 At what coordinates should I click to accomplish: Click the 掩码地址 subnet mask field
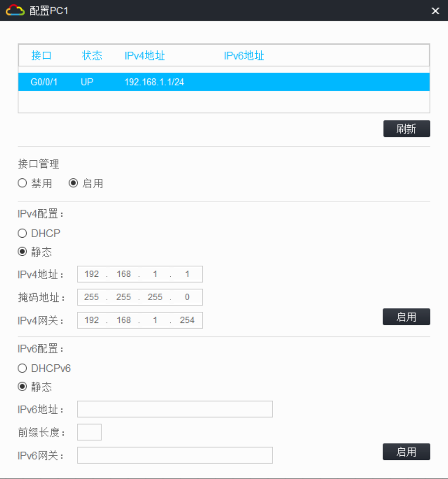coord(140,297)
